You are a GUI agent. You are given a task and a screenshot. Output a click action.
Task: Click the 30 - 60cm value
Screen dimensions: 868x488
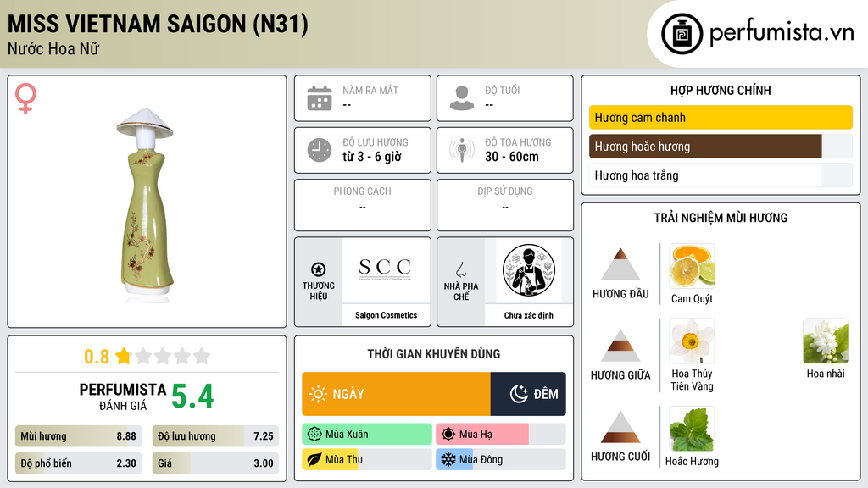coord(512,157)
